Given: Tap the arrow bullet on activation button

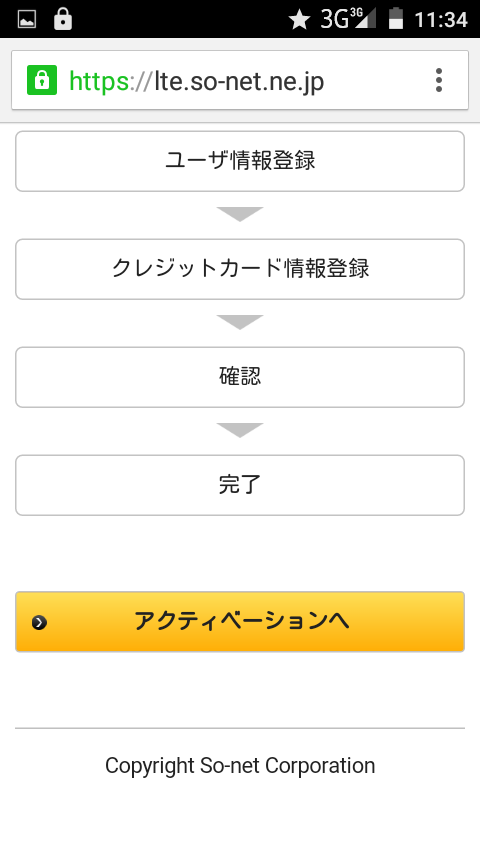Looking at the screenshot, I should coord(39,622).
